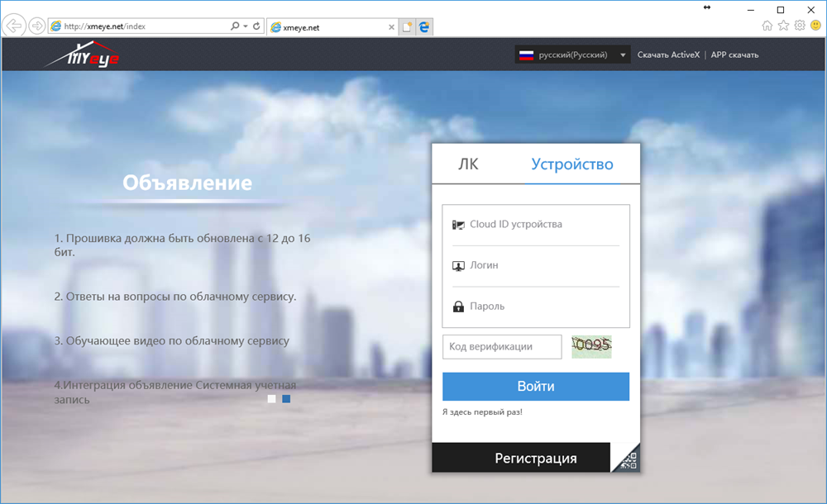Click the XMEye logo in header
Viewport: 827px width, 504px height.
82,55
